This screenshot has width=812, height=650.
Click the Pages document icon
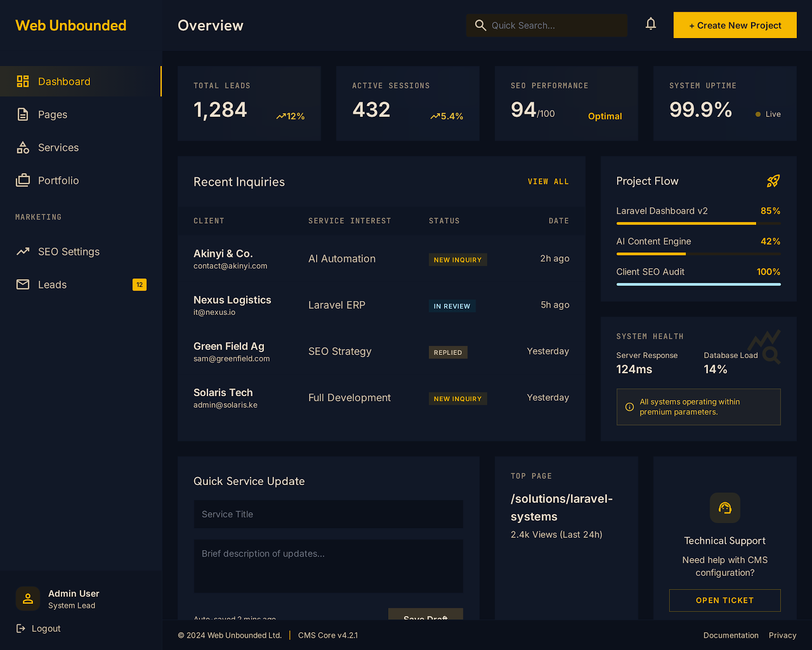coord(23,114)
